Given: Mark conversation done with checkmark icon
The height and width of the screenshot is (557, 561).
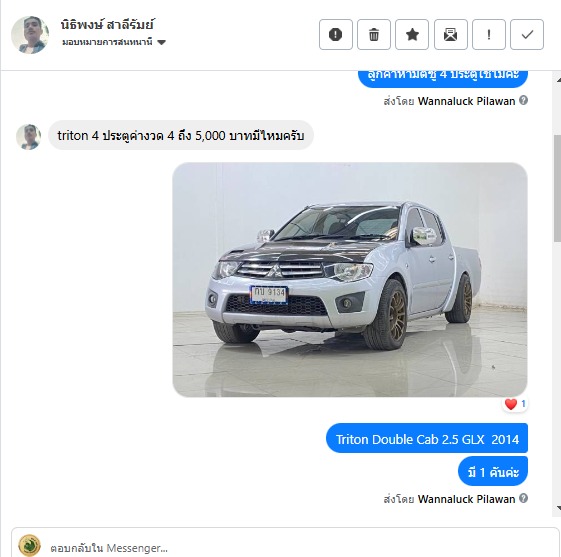Looking at the screenshot, I should click(527, 35).
